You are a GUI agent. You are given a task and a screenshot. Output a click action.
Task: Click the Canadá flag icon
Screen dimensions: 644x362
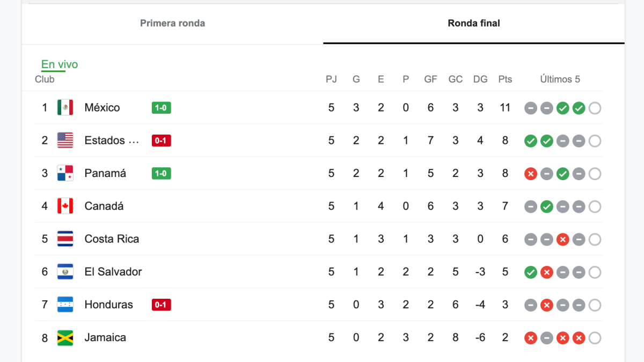pyautogui.click(x=65, y=206)
